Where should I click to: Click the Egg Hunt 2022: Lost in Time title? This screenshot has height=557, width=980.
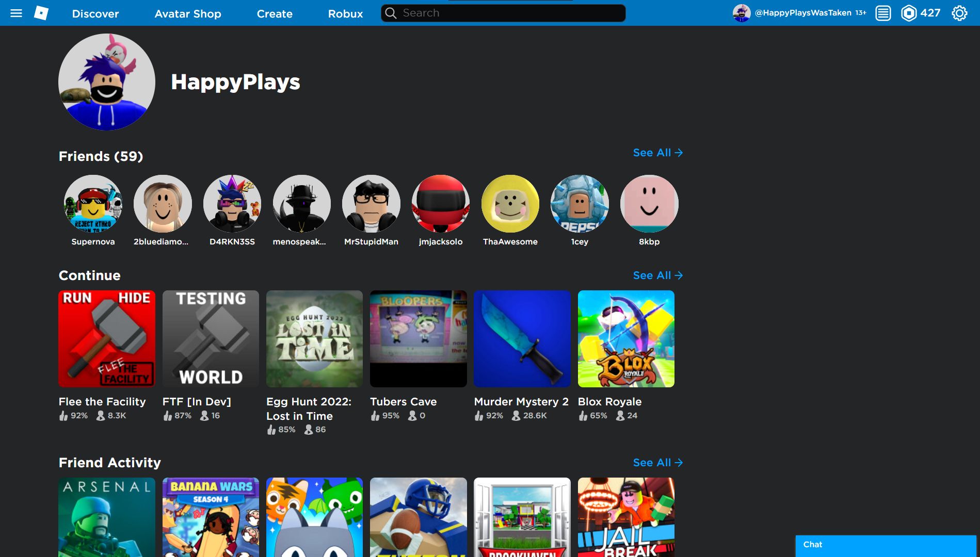point(309,409)
